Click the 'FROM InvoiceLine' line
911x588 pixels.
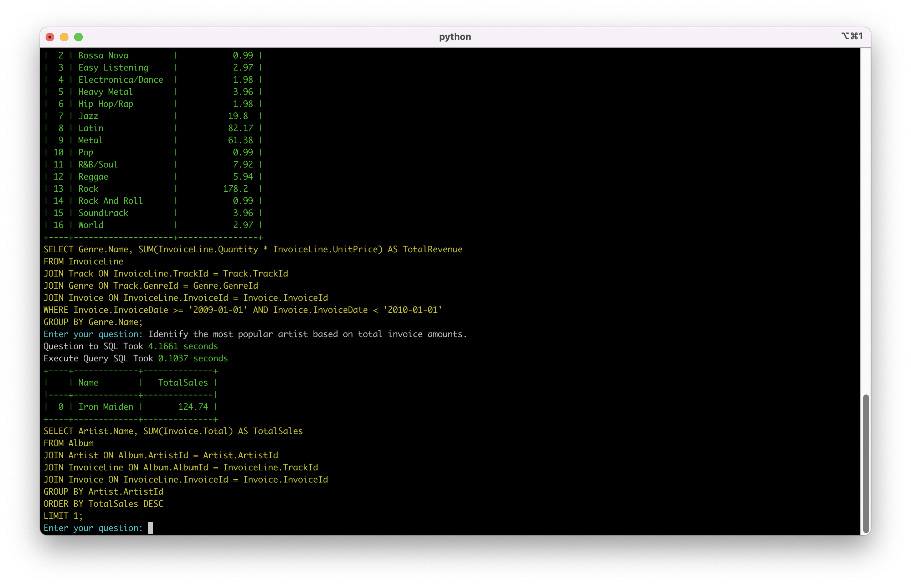(x=83, y=262)
